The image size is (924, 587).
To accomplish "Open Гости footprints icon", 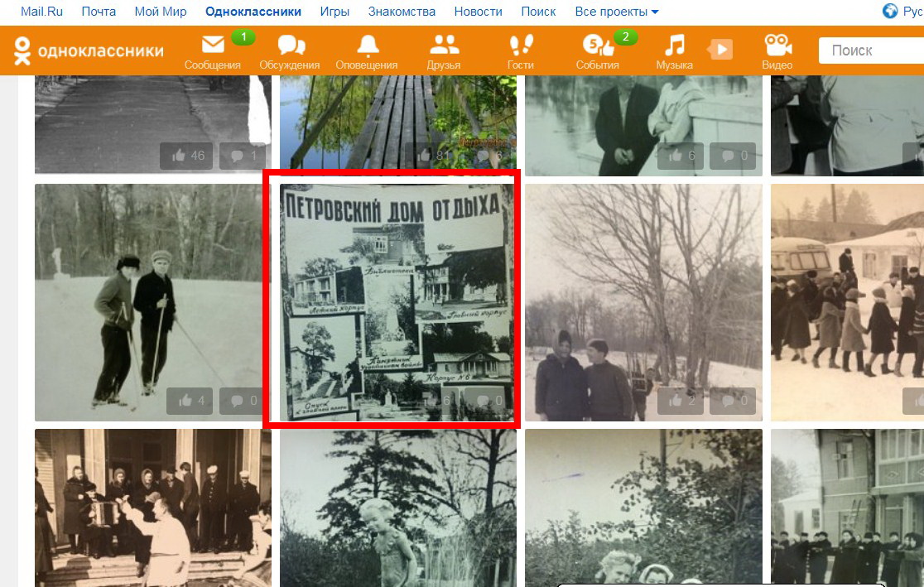I will [x=521, y=46].
